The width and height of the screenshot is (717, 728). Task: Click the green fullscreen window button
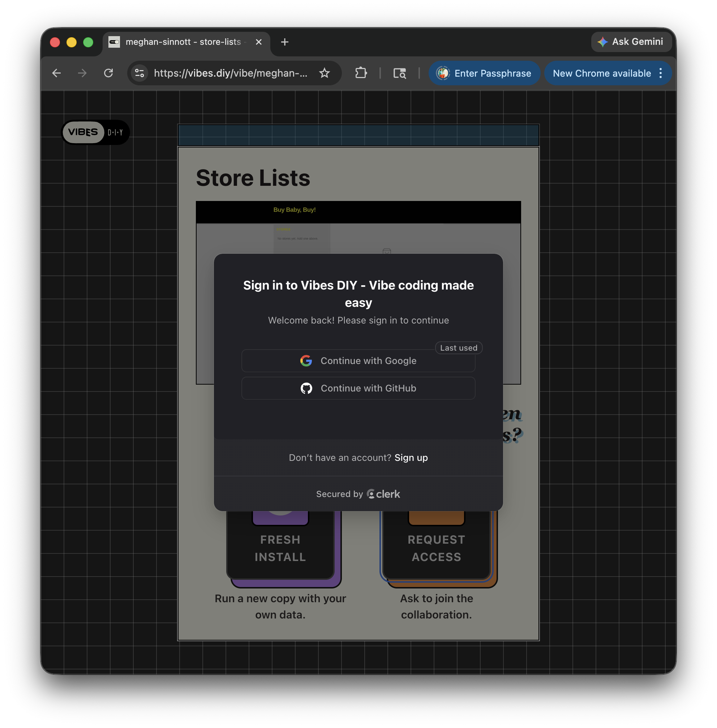[88, 42]
